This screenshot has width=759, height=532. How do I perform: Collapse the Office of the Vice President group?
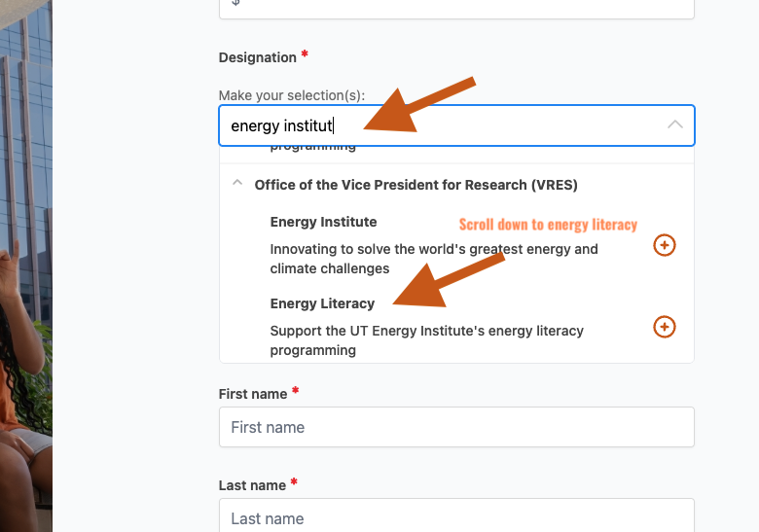[236, 184]
